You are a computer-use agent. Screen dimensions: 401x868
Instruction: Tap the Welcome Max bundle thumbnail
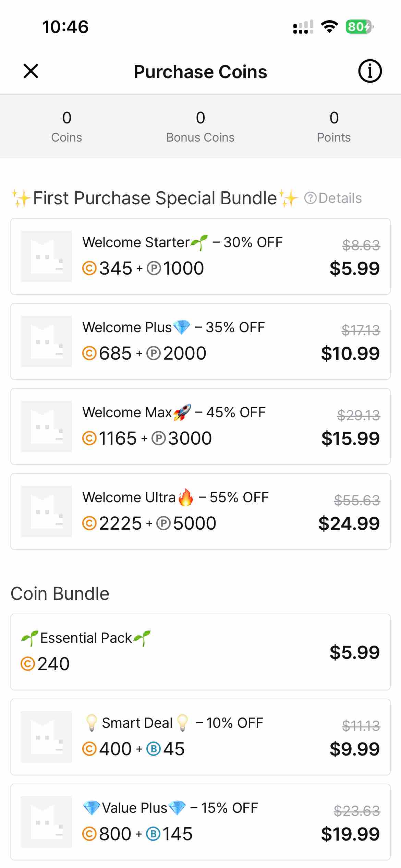(46, 426)
